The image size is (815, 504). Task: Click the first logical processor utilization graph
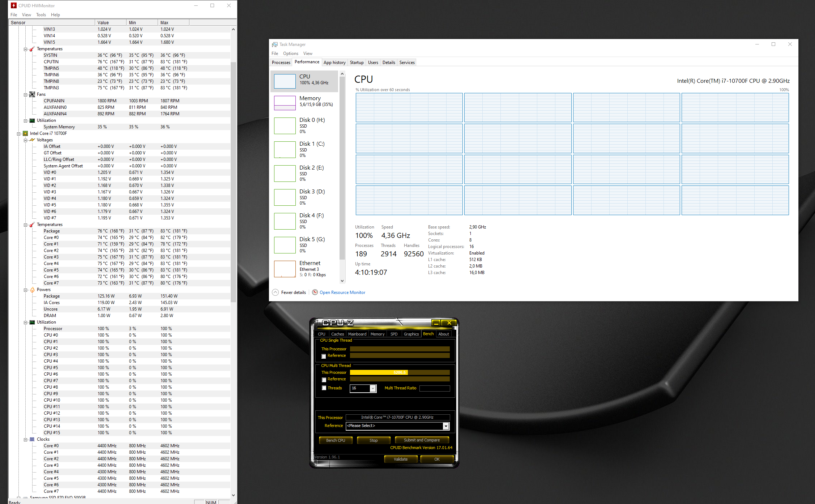pos(409,107)
